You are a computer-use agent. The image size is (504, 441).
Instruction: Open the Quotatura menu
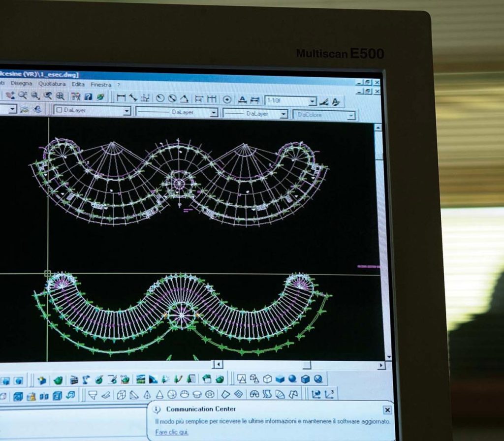tap(52, 84)
